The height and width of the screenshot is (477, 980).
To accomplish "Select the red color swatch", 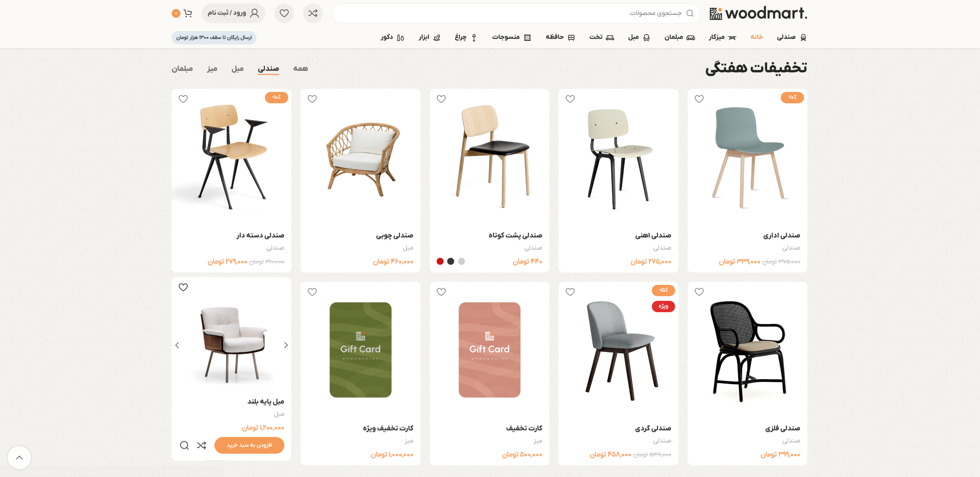I will click(440, 261).
